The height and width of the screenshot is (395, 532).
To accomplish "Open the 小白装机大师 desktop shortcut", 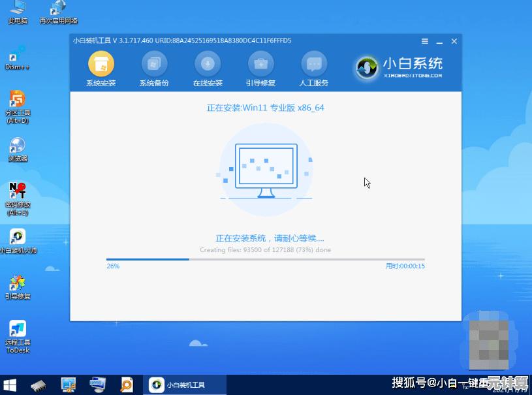I will coord(18,242).
